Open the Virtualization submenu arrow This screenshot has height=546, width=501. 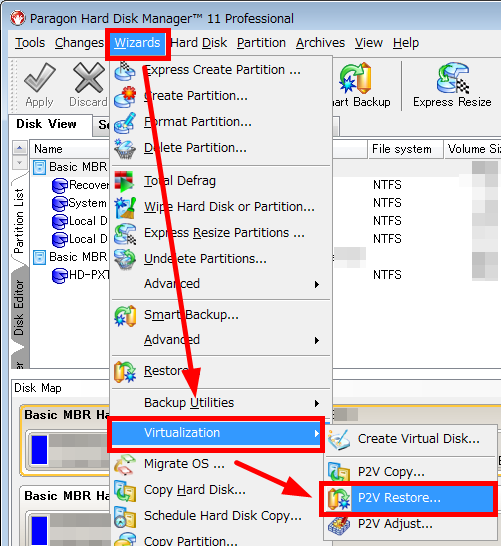coord(316,434)
